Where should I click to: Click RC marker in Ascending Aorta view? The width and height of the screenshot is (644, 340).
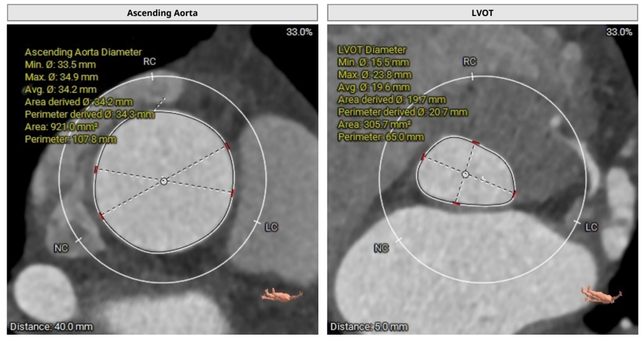click(x=150, y=61)
